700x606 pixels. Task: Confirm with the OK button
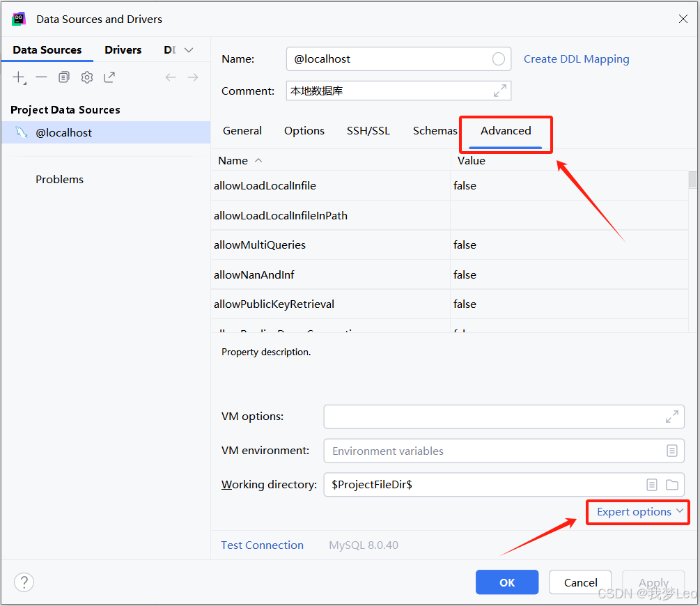(506, 582)
